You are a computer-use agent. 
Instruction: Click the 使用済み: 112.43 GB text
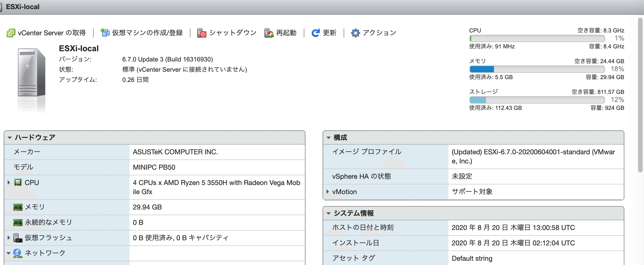coord(495,108)
